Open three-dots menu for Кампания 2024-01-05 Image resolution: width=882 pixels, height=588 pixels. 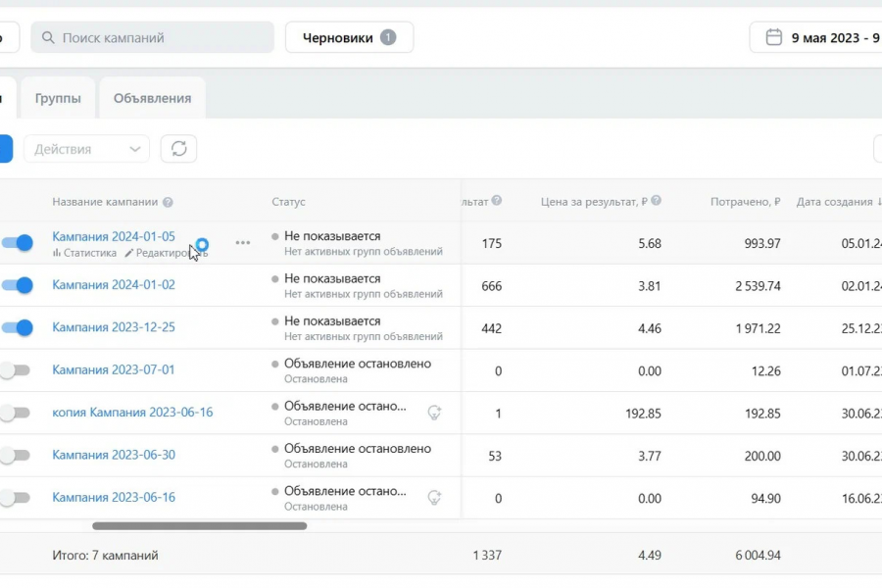243,243
